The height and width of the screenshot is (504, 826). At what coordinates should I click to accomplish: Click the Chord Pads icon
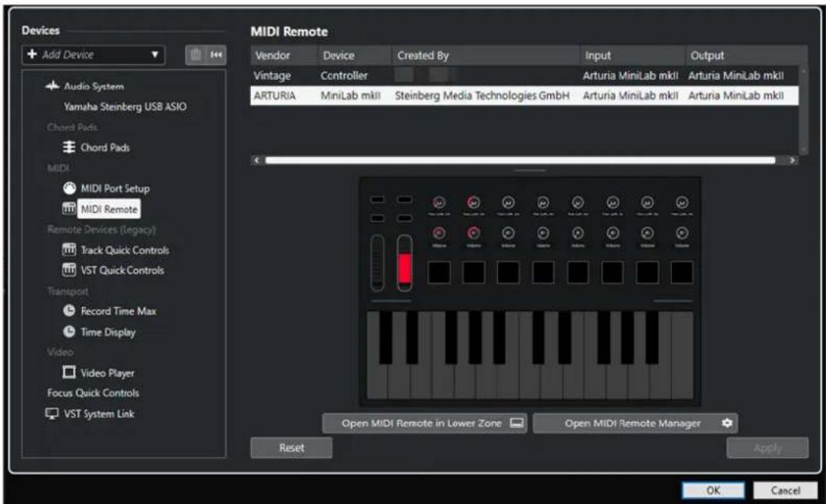point(69,147)
